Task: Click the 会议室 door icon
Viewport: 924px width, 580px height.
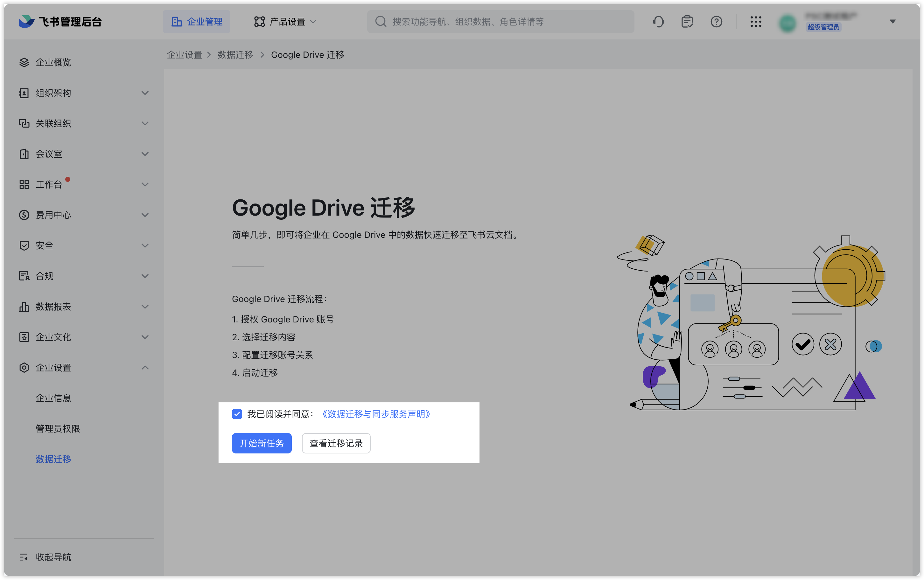Action: click(x=24, y=154)
